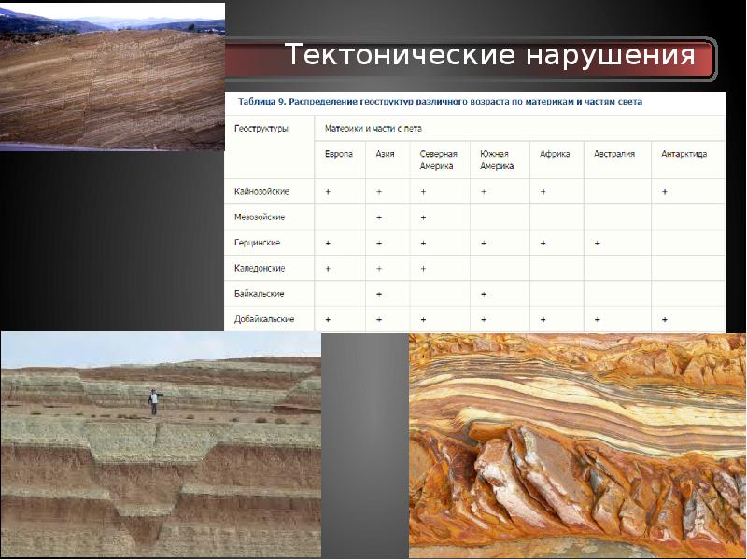The width and height of the screenshot is (747, 560).
Task: Click the "Антарктида" column header
Action: tap(684, 154)
